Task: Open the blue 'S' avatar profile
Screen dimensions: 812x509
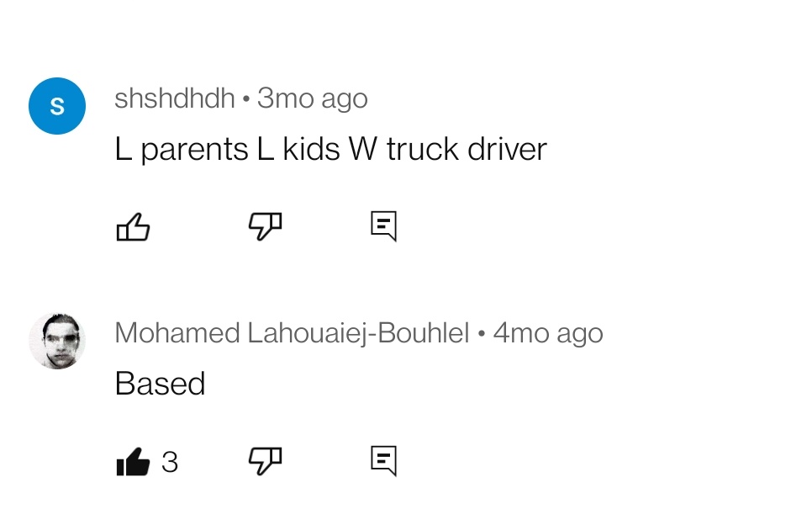Action: click(x=57, y=106)
